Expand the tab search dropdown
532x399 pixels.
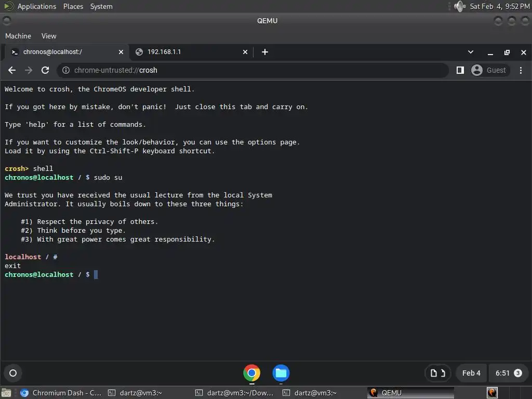coord(471,52)
